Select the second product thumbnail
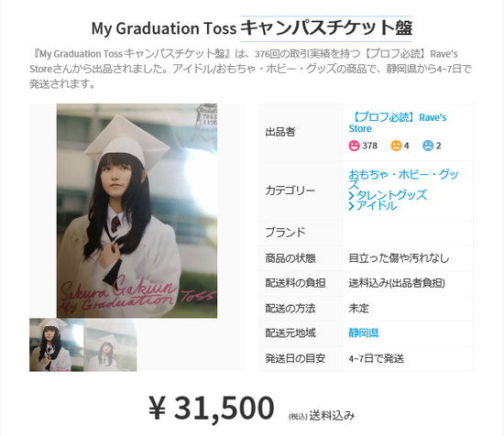The height and width of the screenshot is (436, 504). (x=110, y=345)
